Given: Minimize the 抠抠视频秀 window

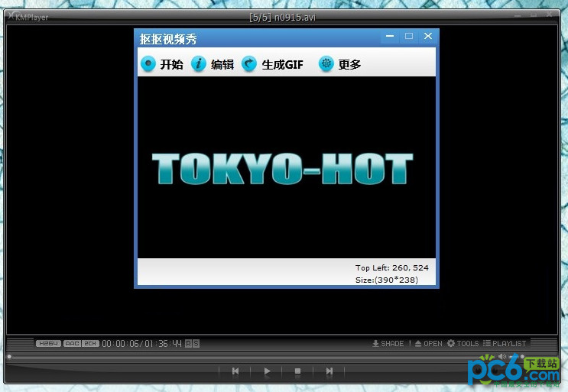Looking at the screenshot, I should [390, 36].
